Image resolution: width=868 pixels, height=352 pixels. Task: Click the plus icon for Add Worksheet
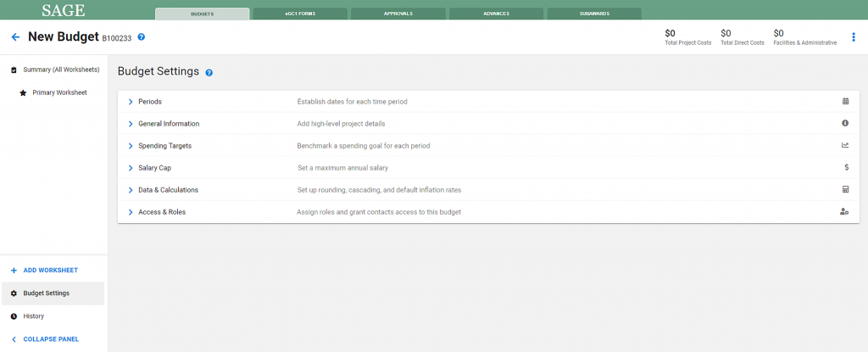[14, 271]
